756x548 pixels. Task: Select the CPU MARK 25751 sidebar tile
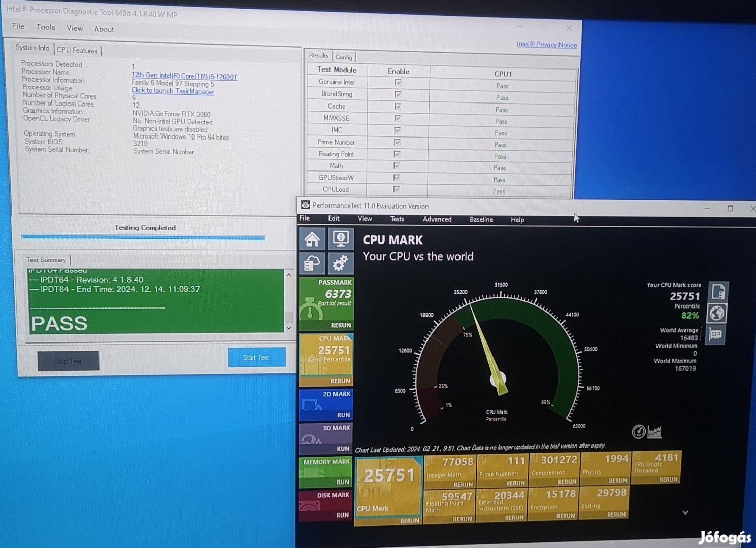326,360
